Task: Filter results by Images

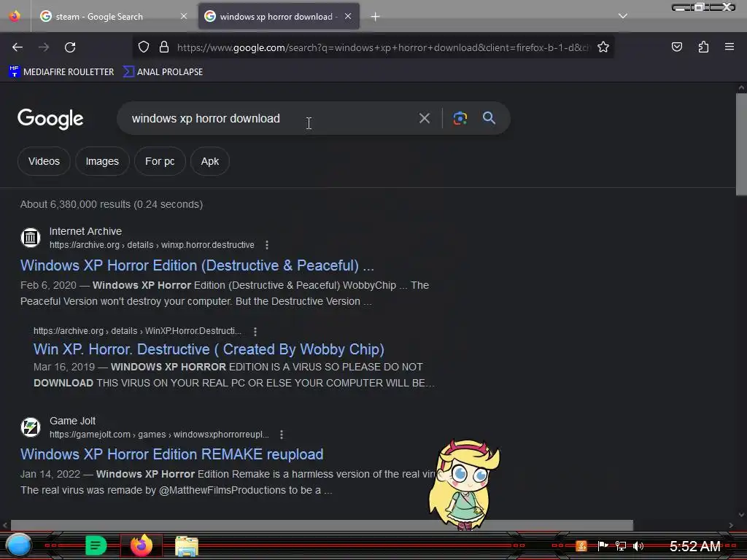Action: click(x=102, y=161)
